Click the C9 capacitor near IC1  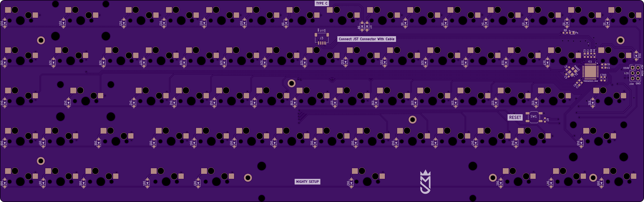point(604,65)
